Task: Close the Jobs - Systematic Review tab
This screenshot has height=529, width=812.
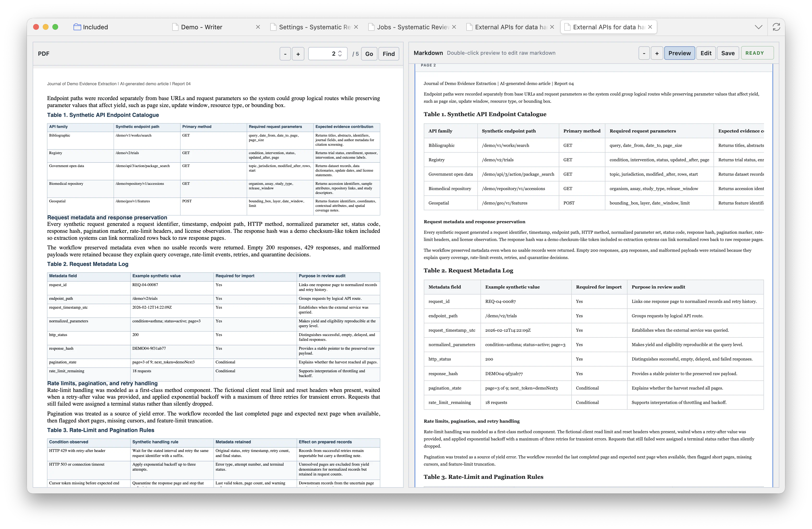Action: click(454, 27)
